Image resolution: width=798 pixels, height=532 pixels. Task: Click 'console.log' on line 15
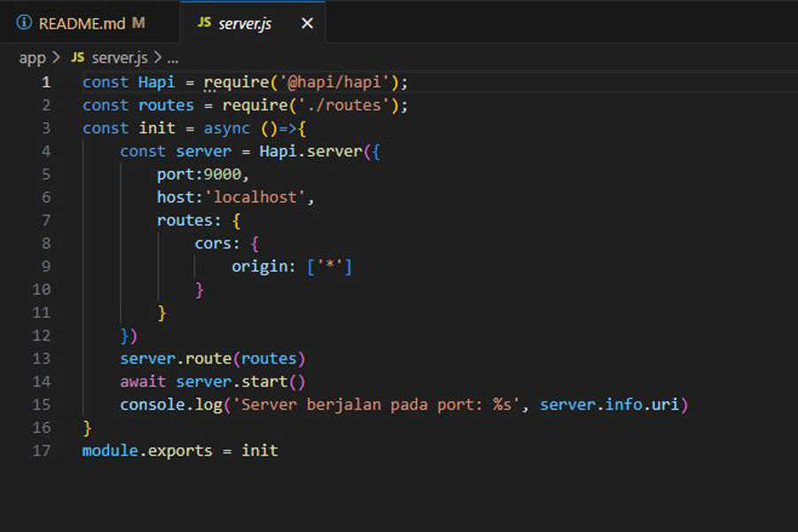click(171, 404)
